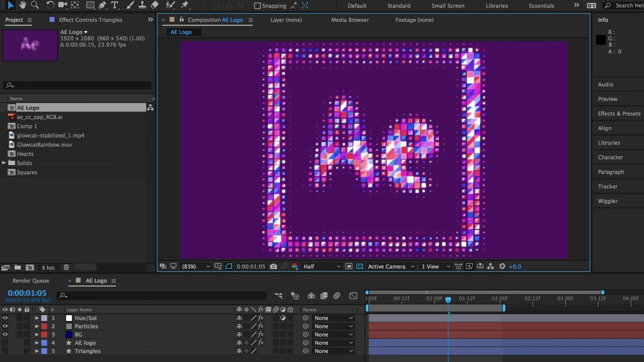The image size is (644, 362).
Task: Select the Rotation tool
Action: click(x=50, y=5)
